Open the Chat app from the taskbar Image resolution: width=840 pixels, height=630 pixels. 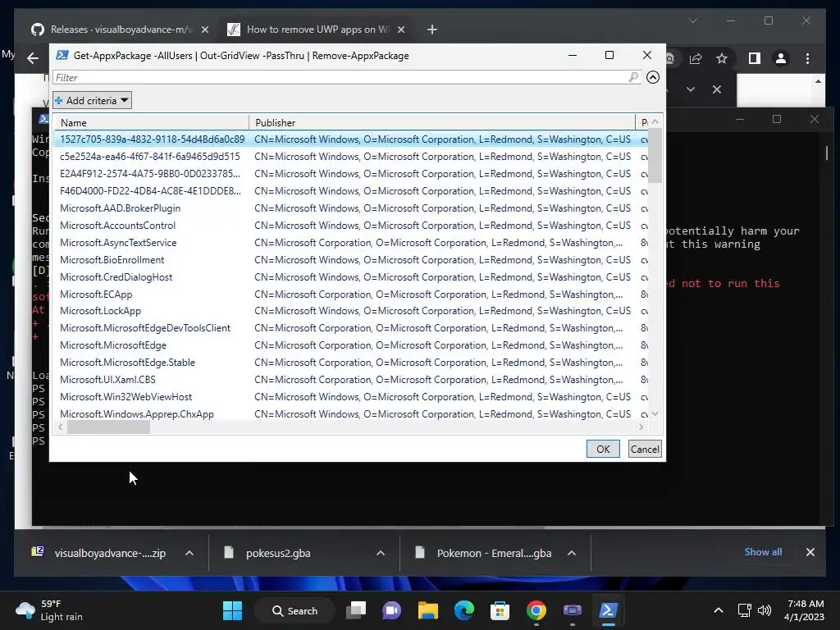[x=391, y=610]
